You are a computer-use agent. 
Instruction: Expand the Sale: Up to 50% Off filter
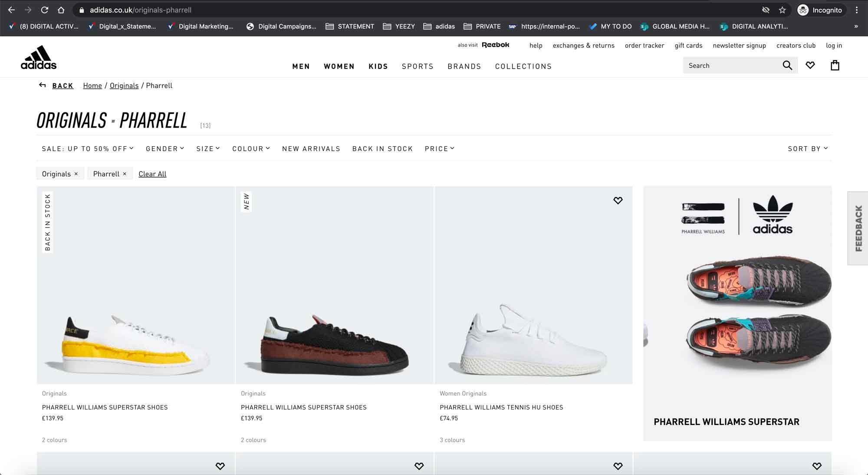(x=88, y=148)
